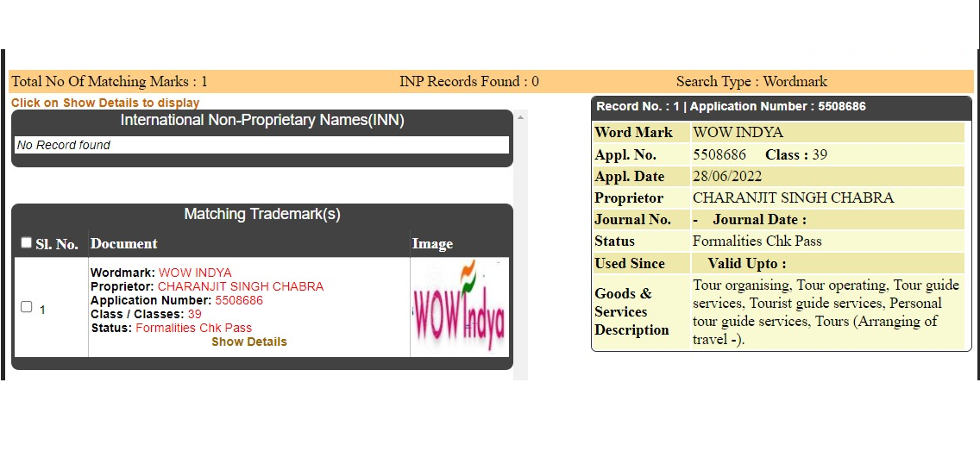Click the Search Type Wordmark label
The image size is (980, 464).
pyautogui.click(x=751, y=82)
